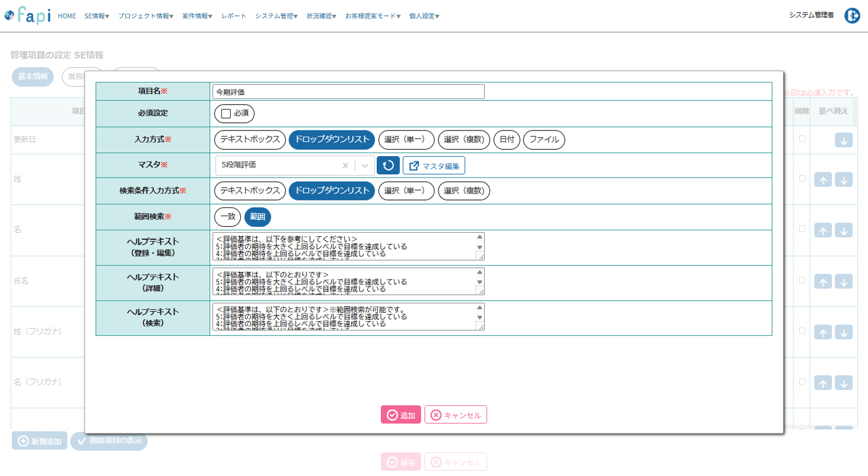Image resolution: width=868 pixels, height=476 pixels.
Task: Open マスタ編集 external link button
Action: (434, 166)
